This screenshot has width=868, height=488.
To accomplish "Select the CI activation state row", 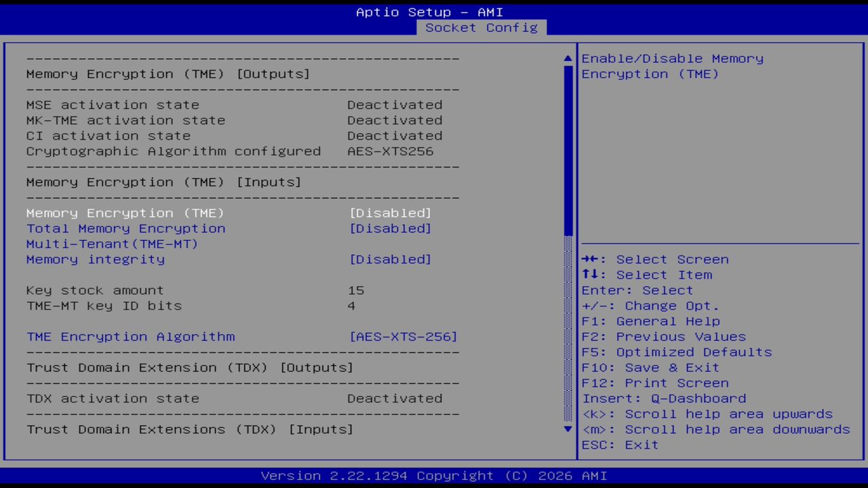I will (x=108, y=136).
